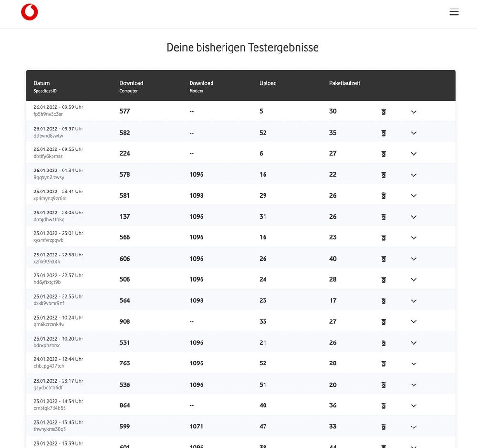
Task: Delete test result xp4myng9zr6m
Action: (383, 196)
